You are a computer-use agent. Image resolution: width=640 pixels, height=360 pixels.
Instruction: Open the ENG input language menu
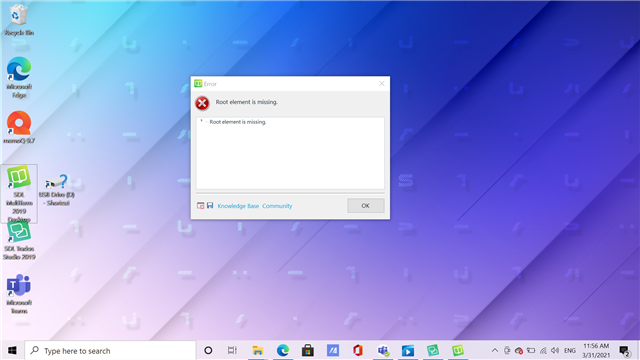570,351
